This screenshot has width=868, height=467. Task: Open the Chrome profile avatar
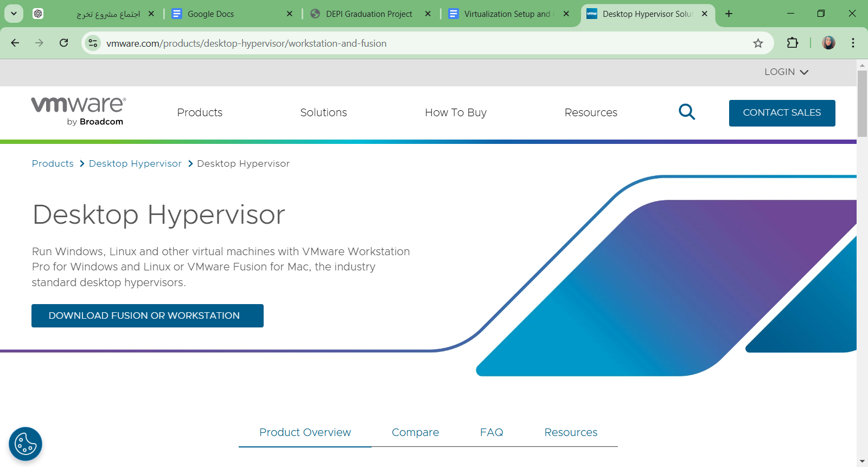tap(828, 43)
